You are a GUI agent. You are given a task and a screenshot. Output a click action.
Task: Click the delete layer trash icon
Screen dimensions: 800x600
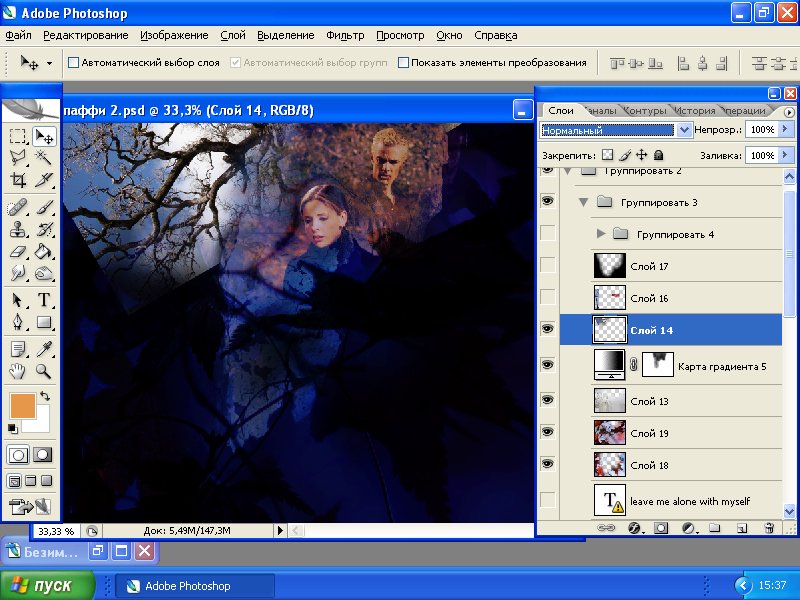(x=769, y=527)
